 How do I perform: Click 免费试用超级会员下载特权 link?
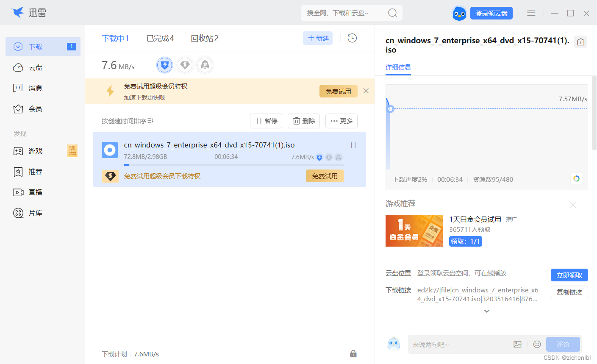coord(162,176)
